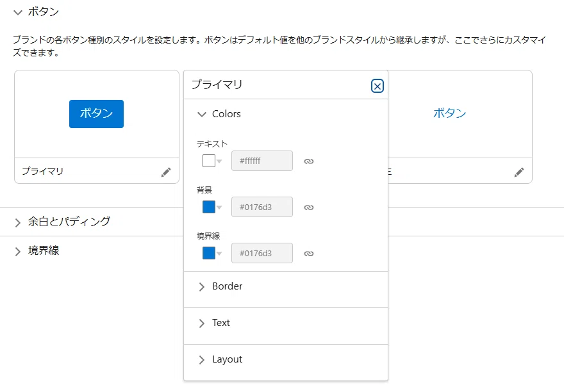Image resolution: width=564 pixels, height=392 pixels.
Task: Expand the Border section
Action: [202, 286]
